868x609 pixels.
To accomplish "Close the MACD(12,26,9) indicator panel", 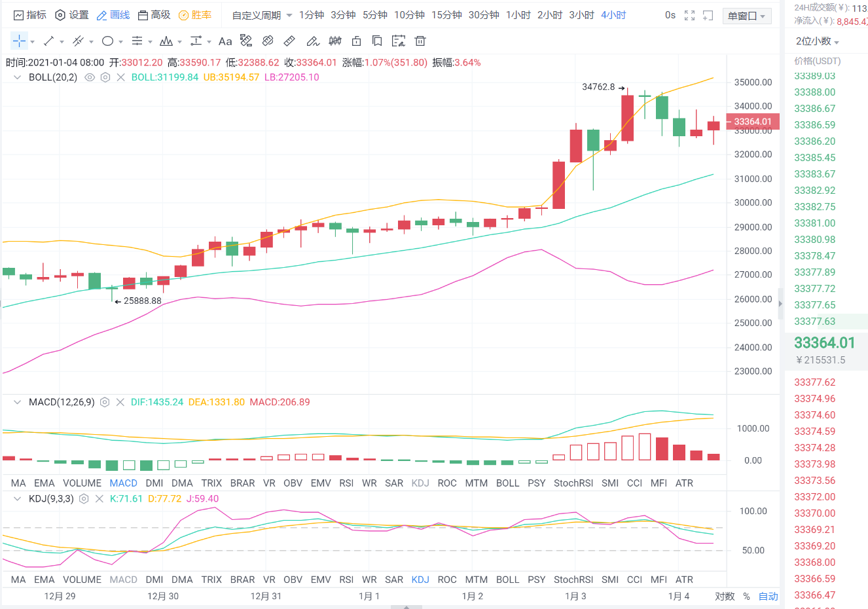I will (120, 402).
